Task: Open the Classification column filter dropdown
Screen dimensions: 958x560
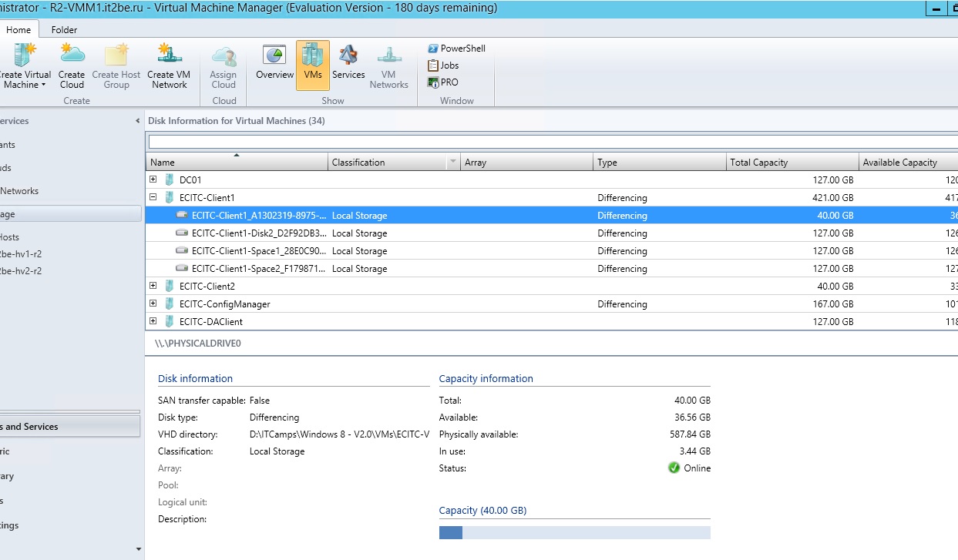Action: click(x=453, y=162)
